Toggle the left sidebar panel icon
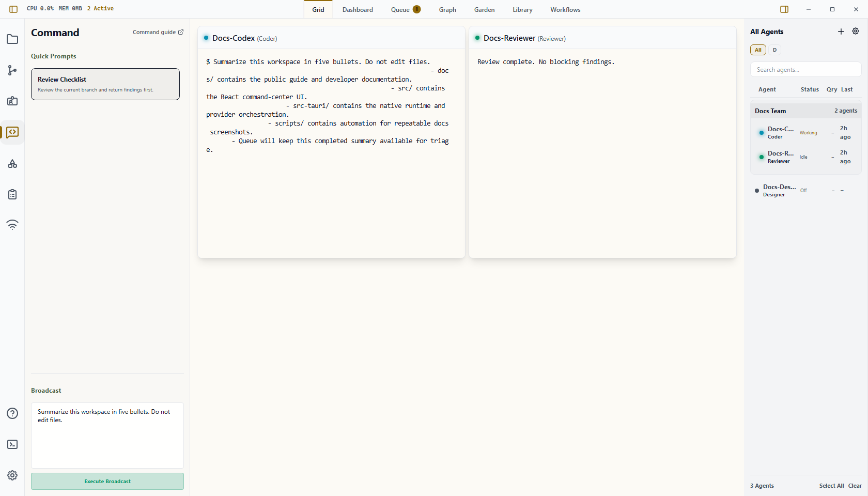This screenshot has width=868, height=496. click(13, 9)
